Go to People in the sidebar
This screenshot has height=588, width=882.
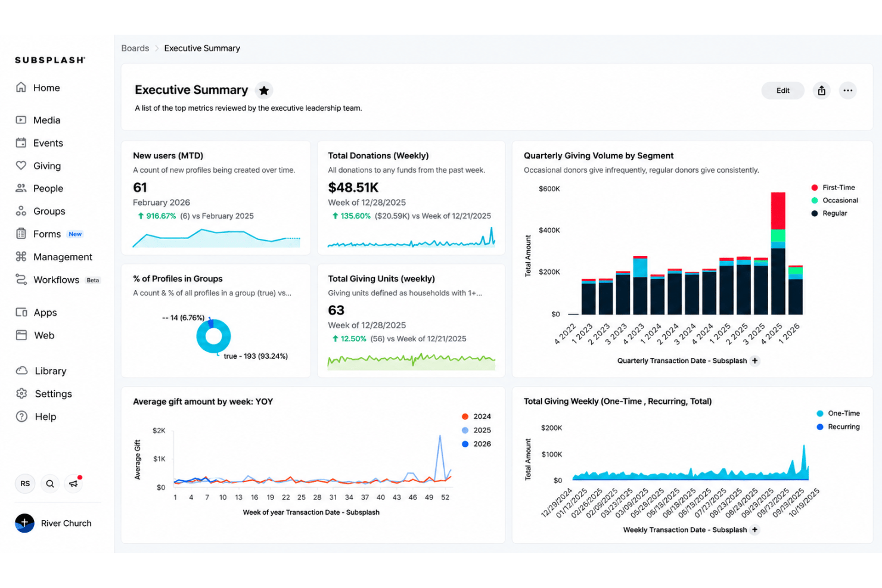[39, 188]
